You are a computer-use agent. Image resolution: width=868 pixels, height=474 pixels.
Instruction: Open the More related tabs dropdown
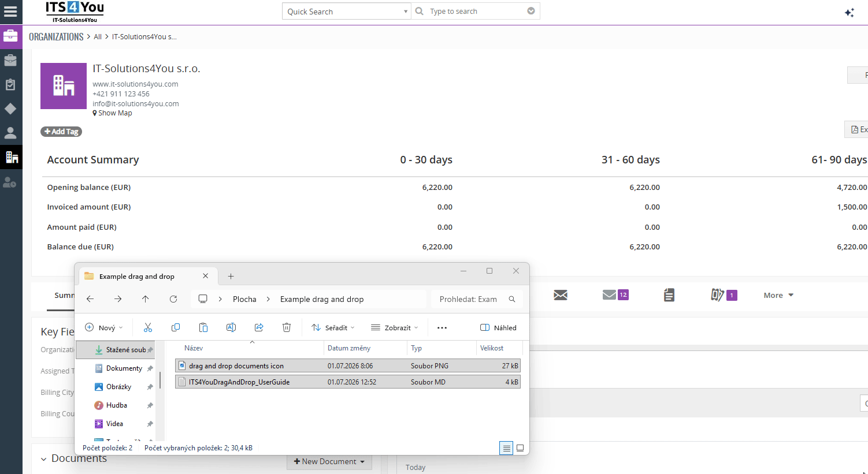coord(778,295)
